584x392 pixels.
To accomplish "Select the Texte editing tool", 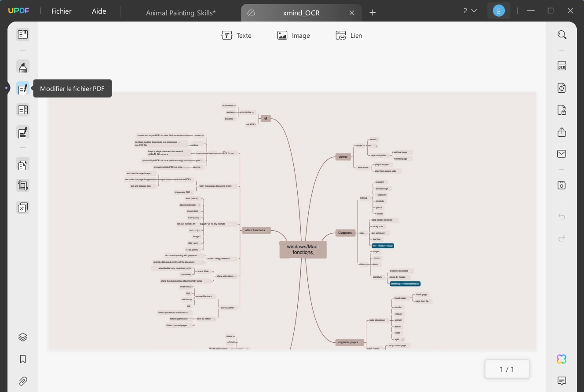I will (237, 36).
